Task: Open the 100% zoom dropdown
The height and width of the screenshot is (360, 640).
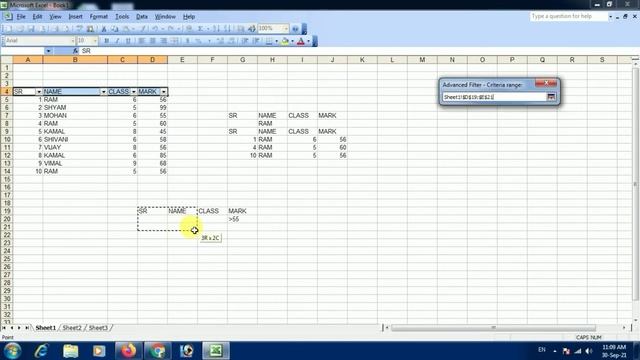Action: [x=285, y=29]
